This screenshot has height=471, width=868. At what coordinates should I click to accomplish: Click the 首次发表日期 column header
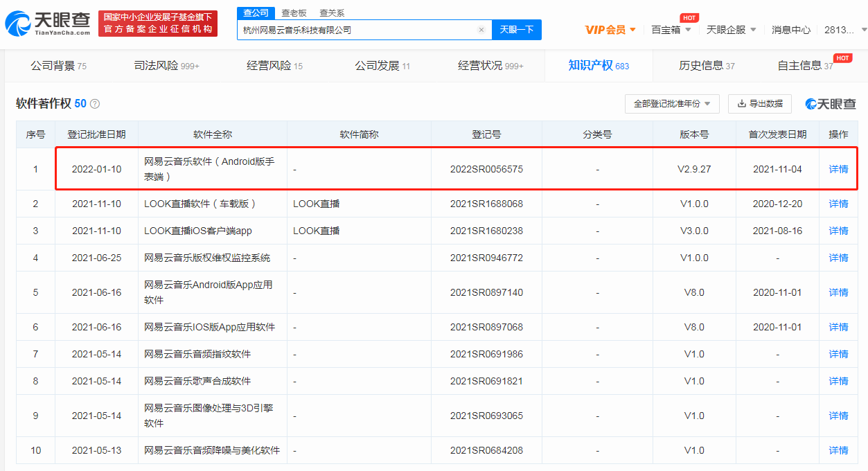(777, 134)
